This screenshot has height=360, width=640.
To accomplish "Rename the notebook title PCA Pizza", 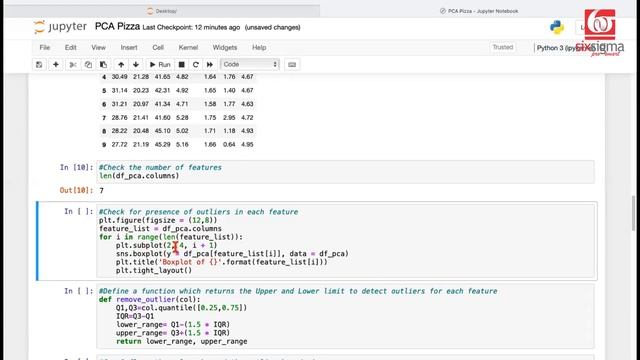I will click(x=118, y=27).
